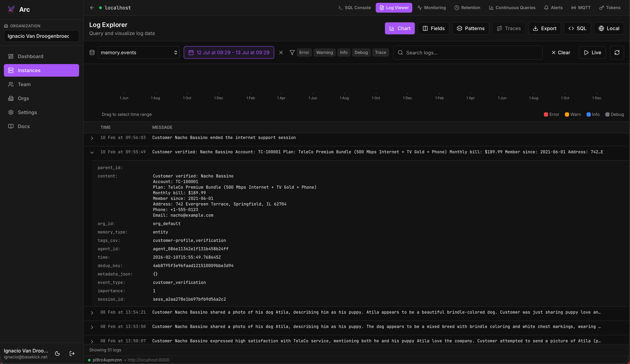The height and width of the screenshot is (364, 630).
Task: Start Live log streaming
Action: click(592, 52)
